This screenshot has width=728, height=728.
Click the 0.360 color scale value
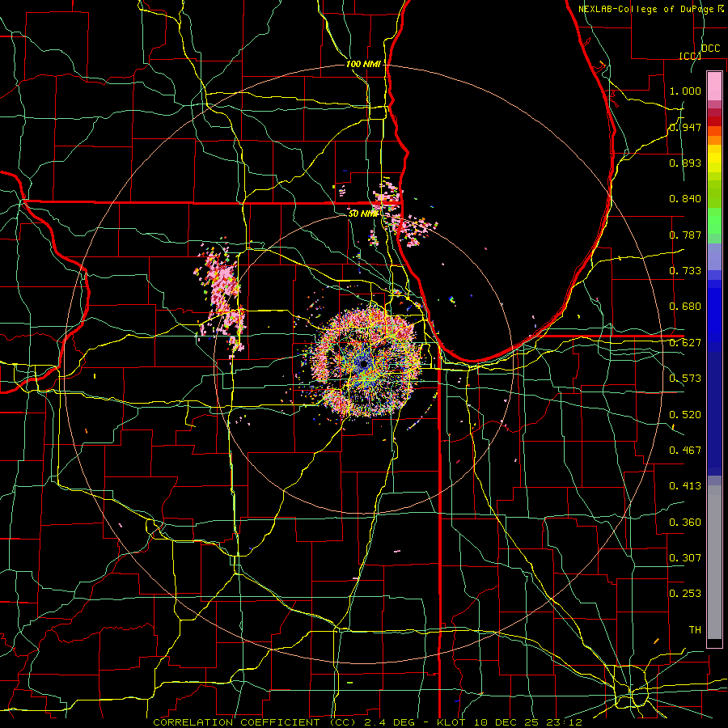click(x=685, y=523)
